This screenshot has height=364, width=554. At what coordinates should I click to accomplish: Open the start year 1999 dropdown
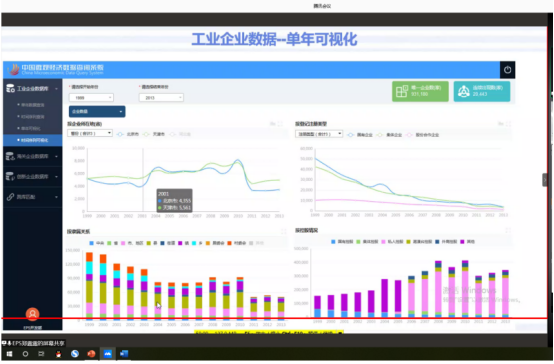91,98
